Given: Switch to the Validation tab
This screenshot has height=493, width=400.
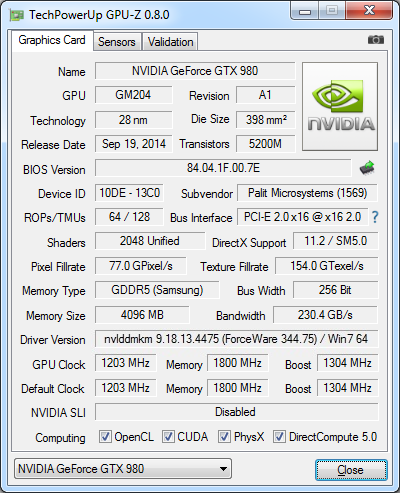Looking at the screenshot, I should click(170, 42).
